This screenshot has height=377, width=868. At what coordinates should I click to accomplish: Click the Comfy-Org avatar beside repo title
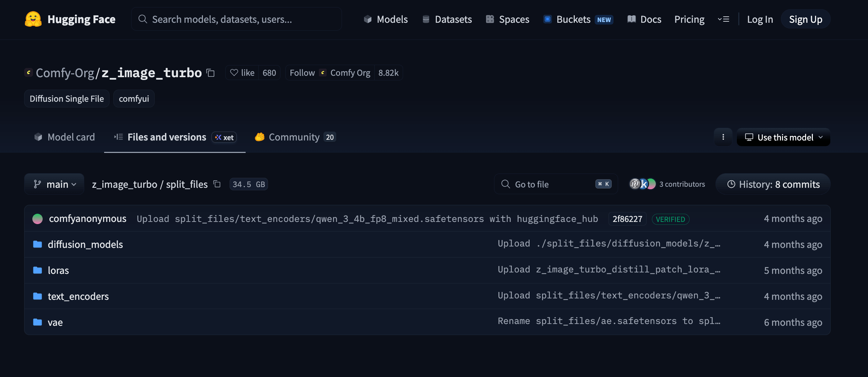coord(29,73)
